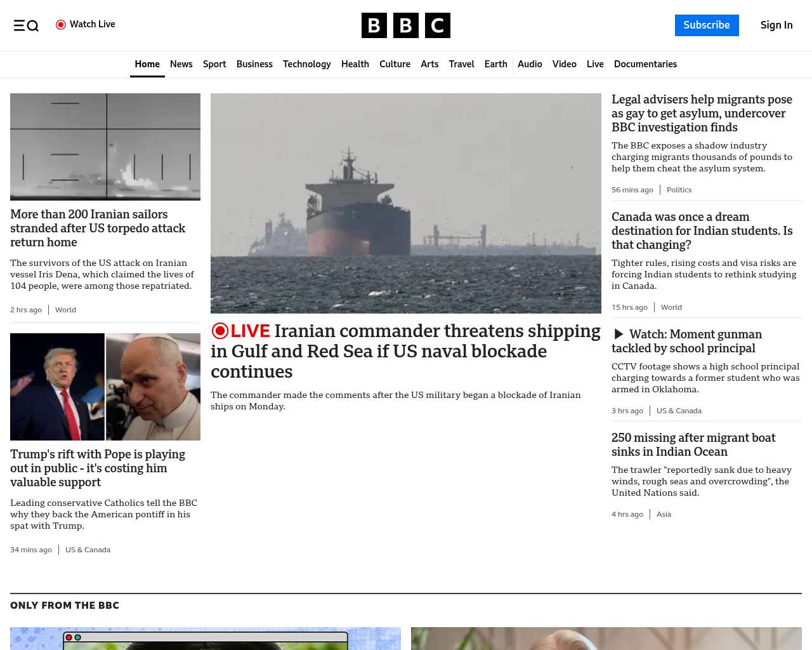Open the menu and search icon
Screen dimensions: 812x650
[26, 25]
